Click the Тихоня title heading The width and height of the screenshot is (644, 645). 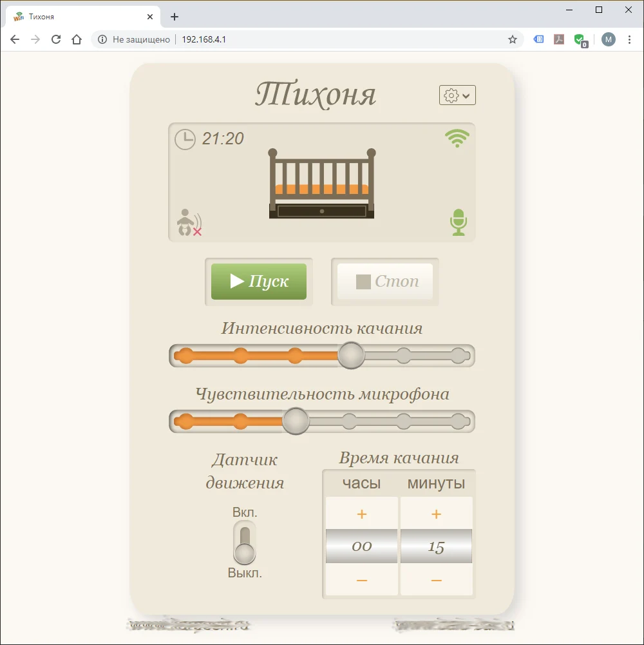click(316, 95)
